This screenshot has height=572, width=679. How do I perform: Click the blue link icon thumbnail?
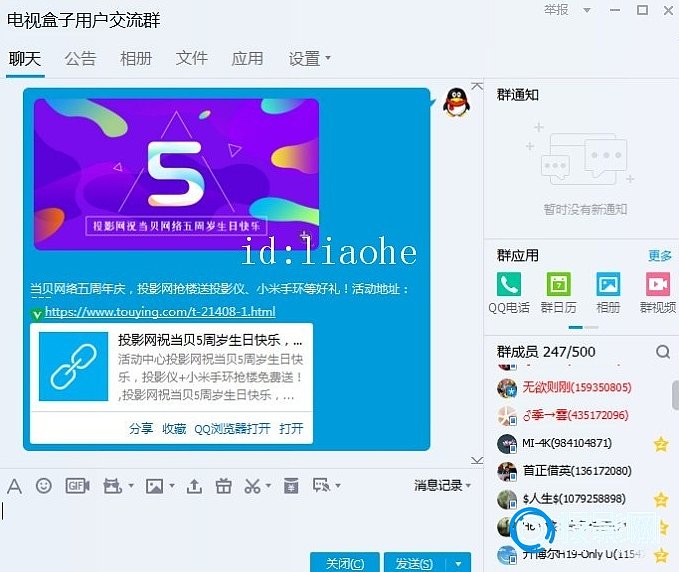pos(73,366)
